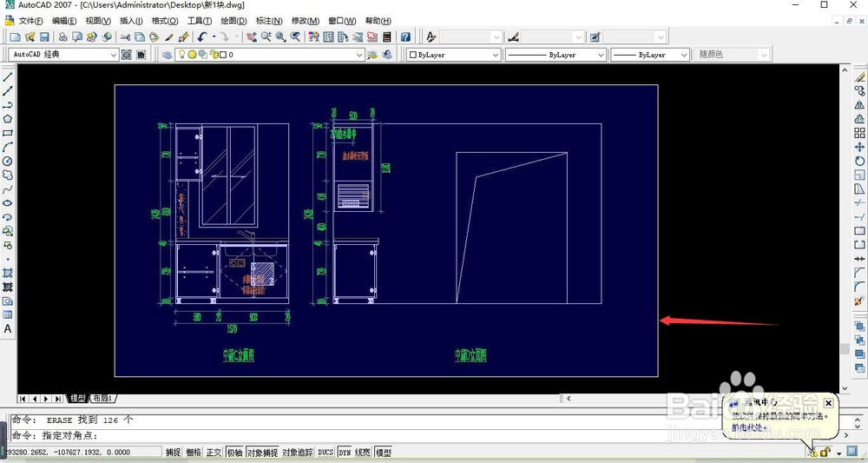Select the Zoom Realtime magnifier
868x463 pixels.
266,37
